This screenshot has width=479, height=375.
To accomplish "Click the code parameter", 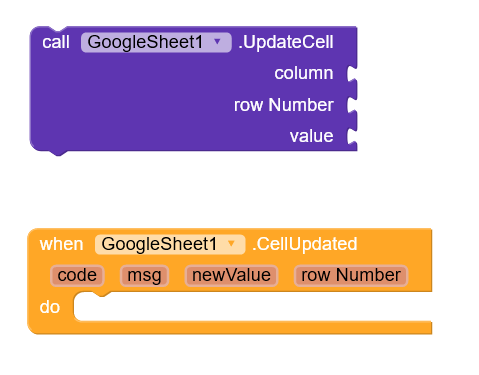I will click(77, 276).
